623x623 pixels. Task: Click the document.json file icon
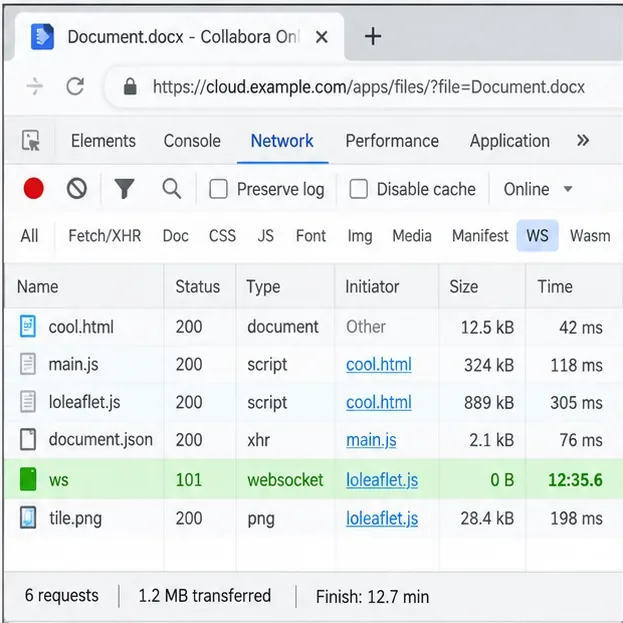pyautogui.click(x=28, y=439)
